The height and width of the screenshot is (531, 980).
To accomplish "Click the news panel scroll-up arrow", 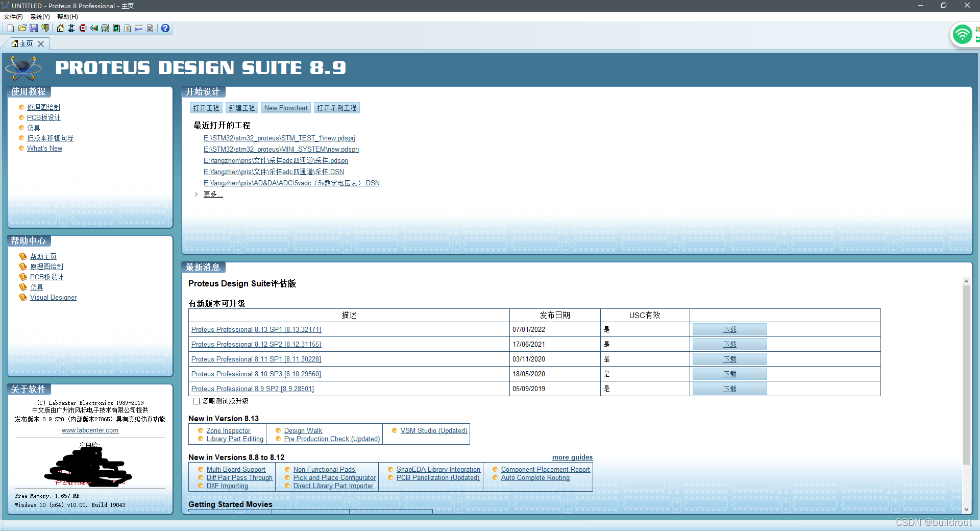I will coord(966,281).
